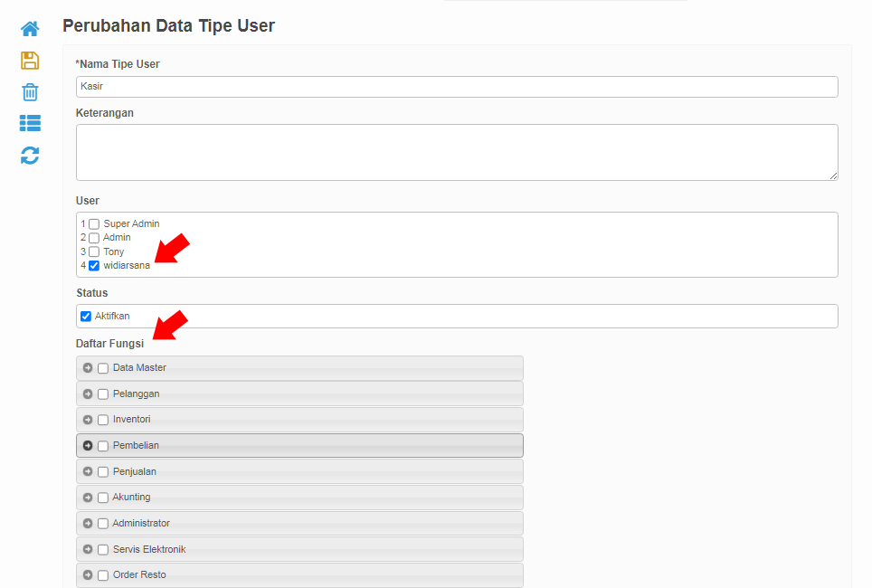872x588 pixels.
Task: Open the data list icon
Action: point(30,123)
